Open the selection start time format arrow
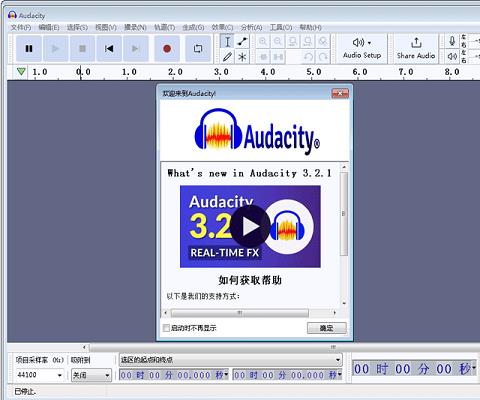This screenshot has height=400, width=480. pos(226,375)
